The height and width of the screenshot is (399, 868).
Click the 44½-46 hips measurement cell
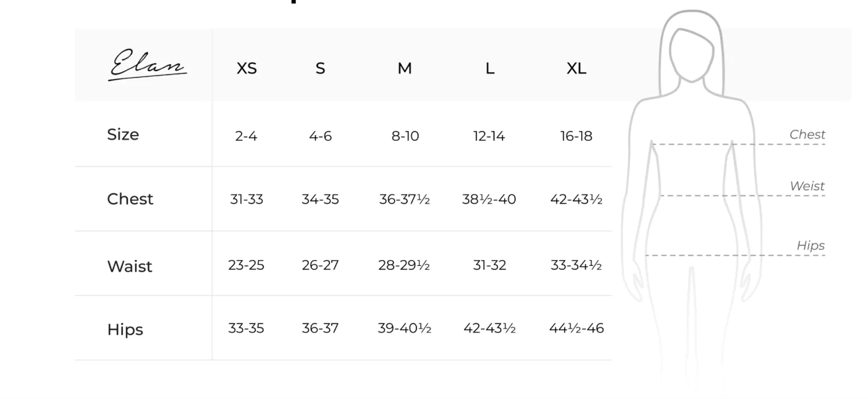576,328
